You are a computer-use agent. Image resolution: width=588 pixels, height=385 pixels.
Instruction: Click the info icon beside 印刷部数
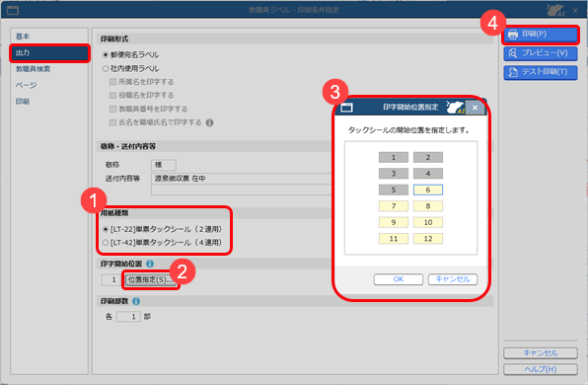click(136, 301)
